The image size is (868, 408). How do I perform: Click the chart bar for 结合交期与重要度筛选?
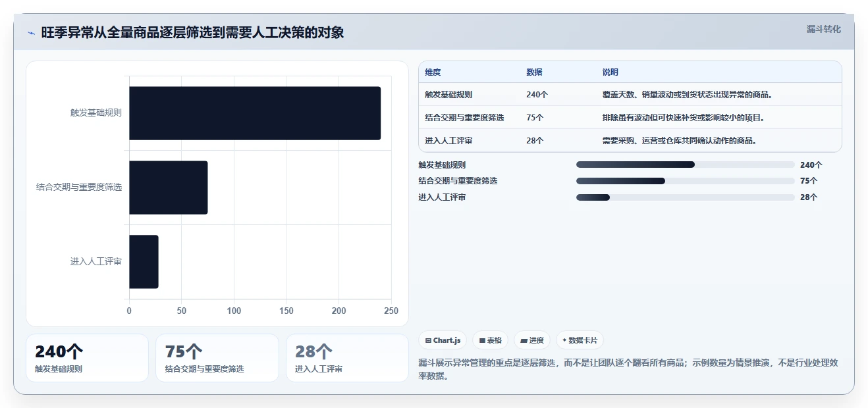tap(168, 188)
